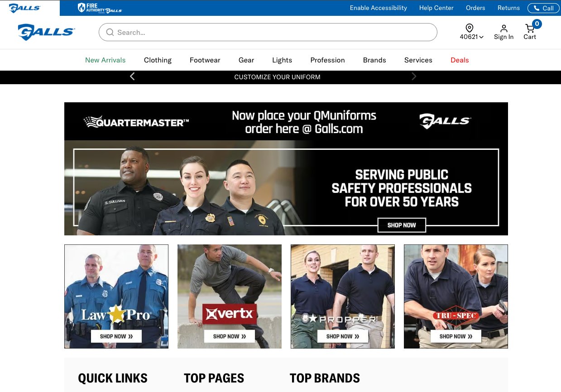The width and height of the screenshot is (561, 392).
Task: Go to Orders in the top bar
Action: pos(475,8)
